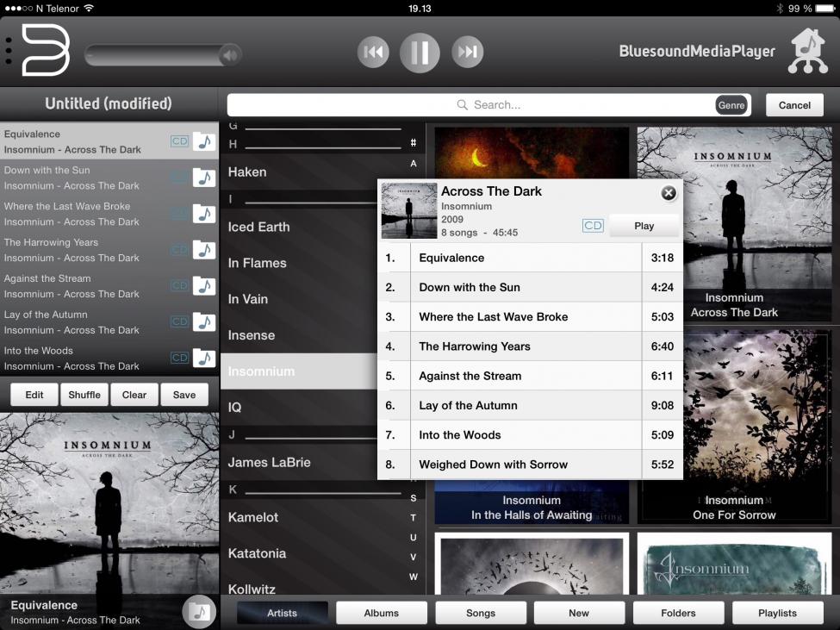The width and height of the screenshot is (840, 630).
Task: Tap note icon for Where the Last Wave Broke
Action: tap(204, 214)
